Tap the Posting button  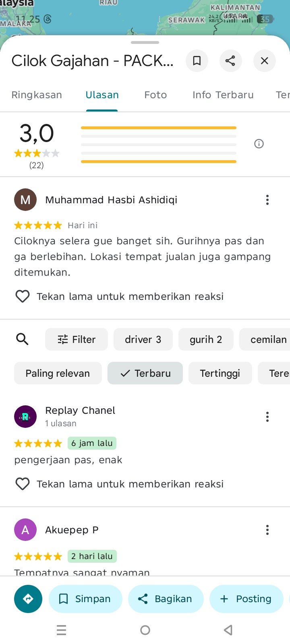[x=246, y=599]
